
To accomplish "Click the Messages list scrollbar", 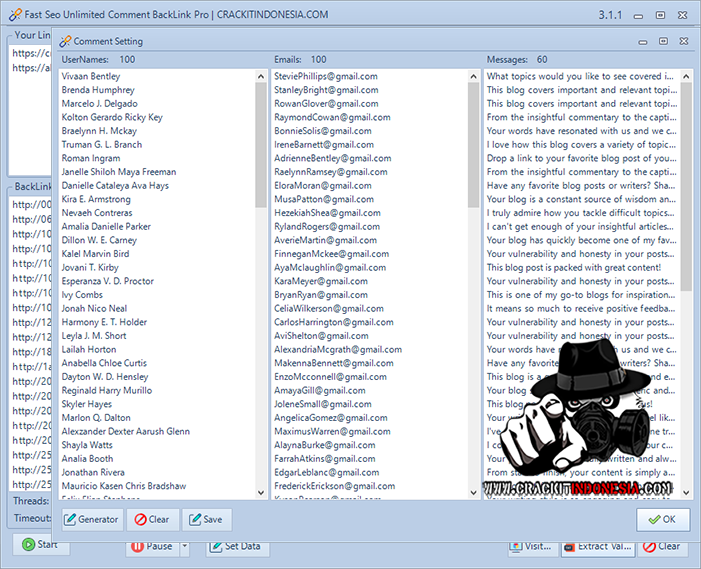I will (685, 150).
